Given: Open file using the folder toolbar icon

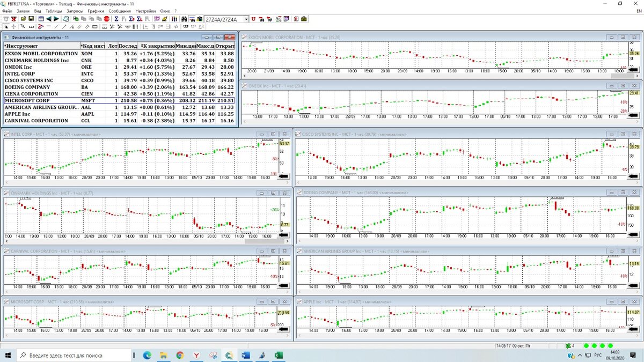Looking at the screenshot, I should click(x=23, y=19).
